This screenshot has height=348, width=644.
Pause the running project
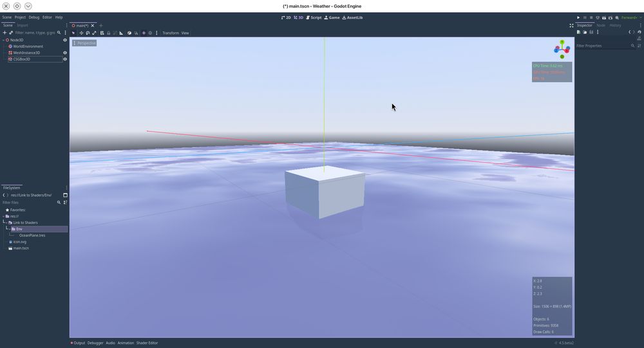(x=585, y=17)
